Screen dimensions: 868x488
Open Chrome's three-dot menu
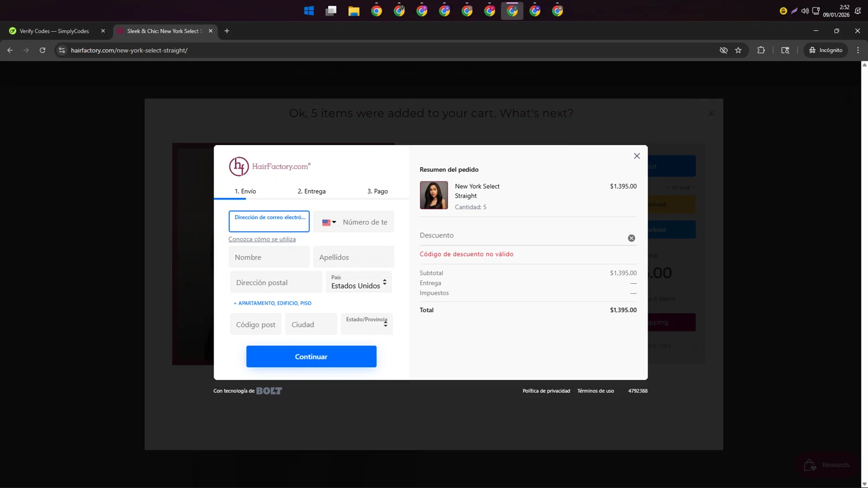tap(858, 50)
